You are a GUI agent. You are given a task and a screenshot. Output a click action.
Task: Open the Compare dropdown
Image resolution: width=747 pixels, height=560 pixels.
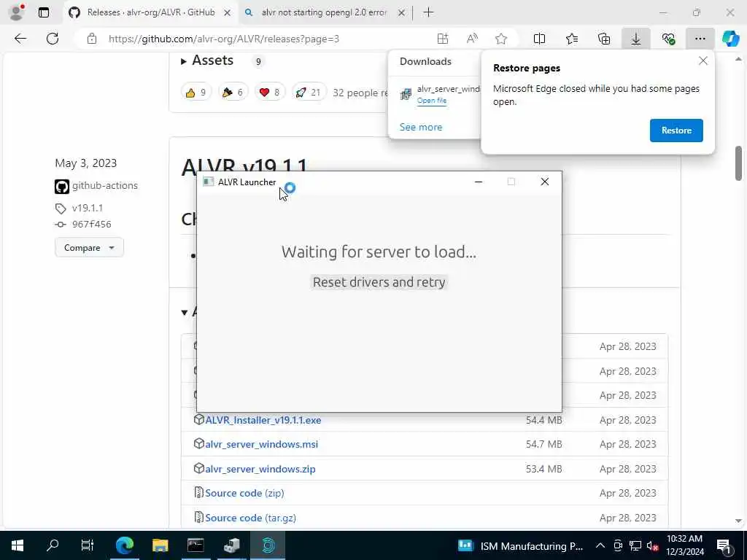point(89,248)
